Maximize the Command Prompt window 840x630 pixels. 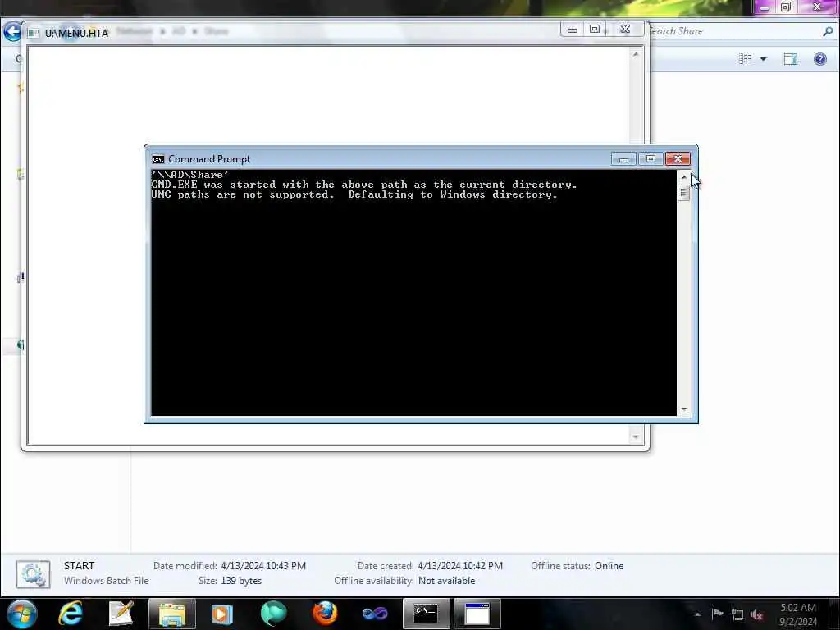tap(651, 159)
